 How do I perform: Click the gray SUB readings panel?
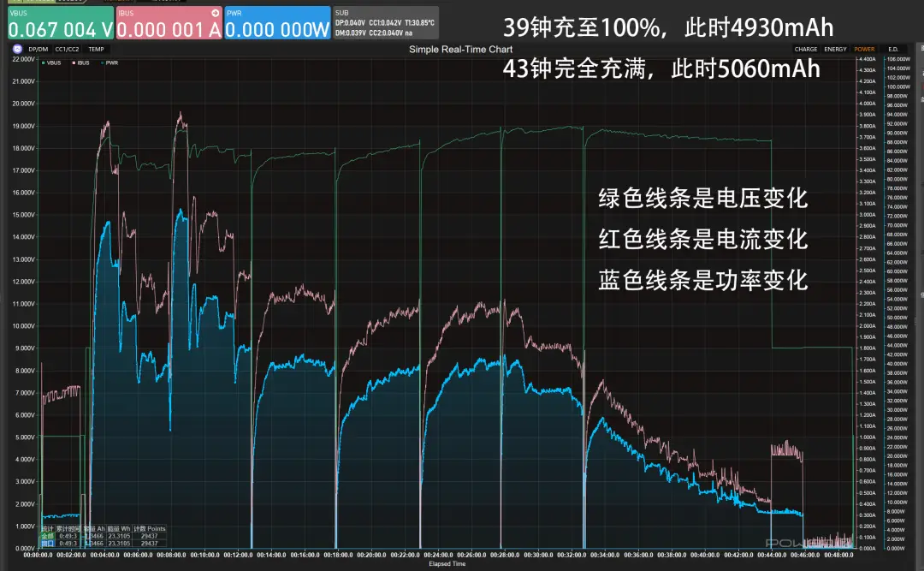pos(386,23)
